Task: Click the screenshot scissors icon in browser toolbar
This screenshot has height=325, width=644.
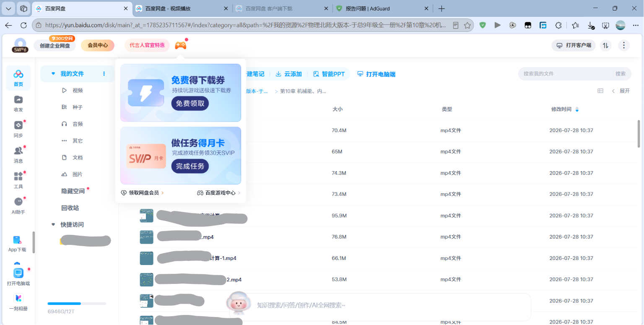Action: point(605,25)
